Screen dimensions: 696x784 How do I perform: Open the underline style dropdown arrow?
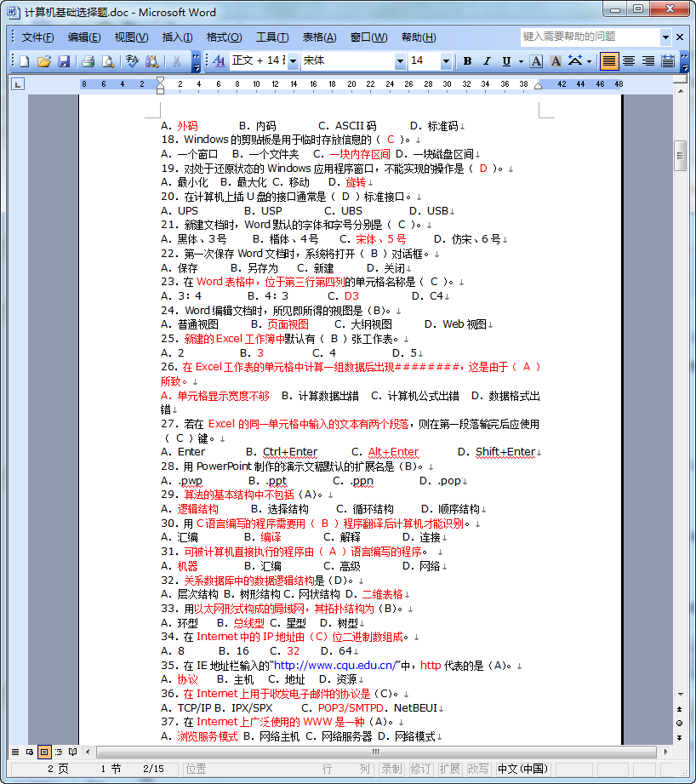click(x=521, y=61)
